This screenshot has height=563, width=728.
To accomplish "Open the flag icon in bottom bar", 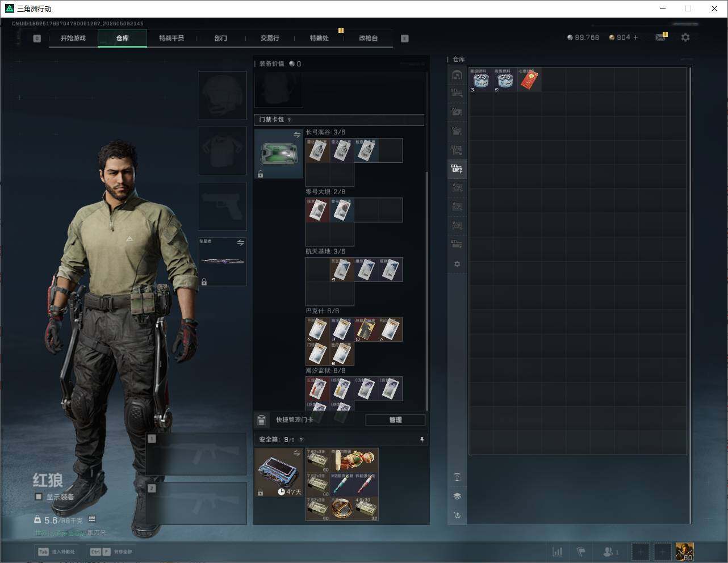I will (x=581, y=552).
